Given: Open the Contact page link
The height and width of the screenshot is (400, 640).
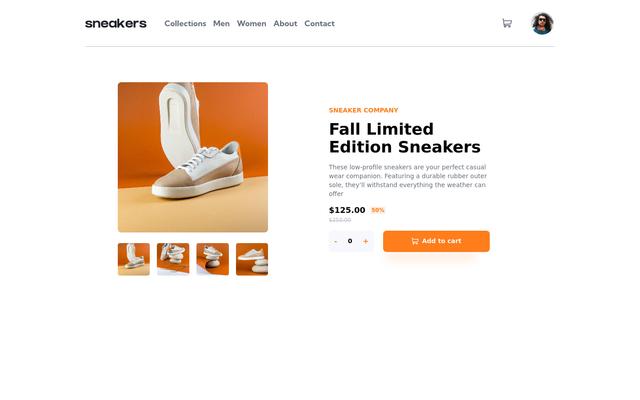Looking at the screenshot, I should pos(319,24).
